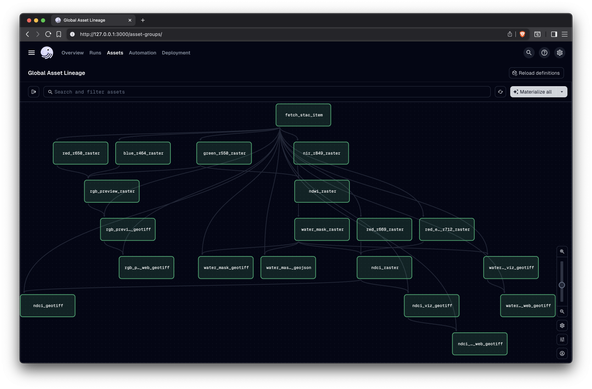Click the share icon in address bar

point(510,34)
